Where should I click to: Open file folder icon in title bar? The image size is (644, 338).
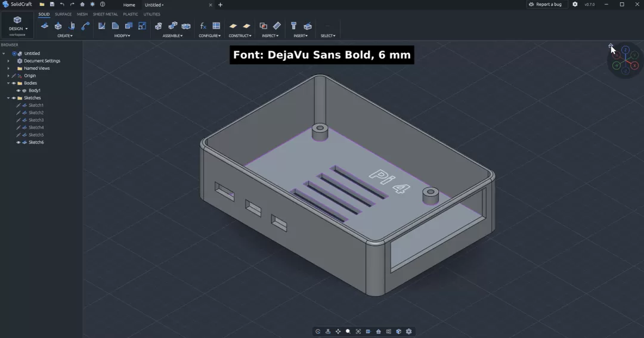tap(42, 5)
